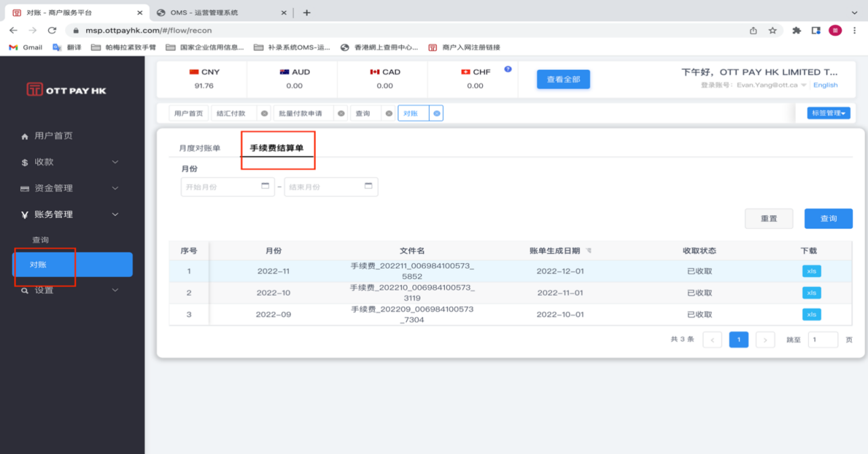Click 重置 button
Screen dimensions: 868x454
[768, 219]
